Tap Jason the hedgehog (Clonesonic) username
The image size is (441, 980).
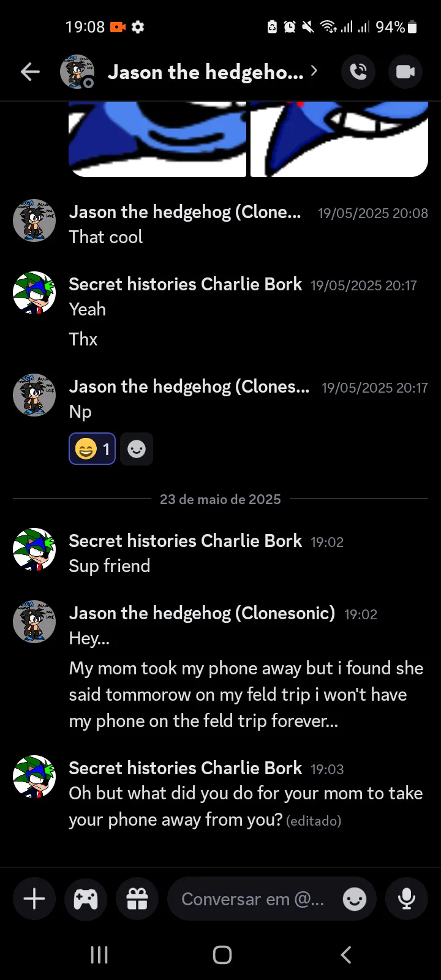click(202, 613)
